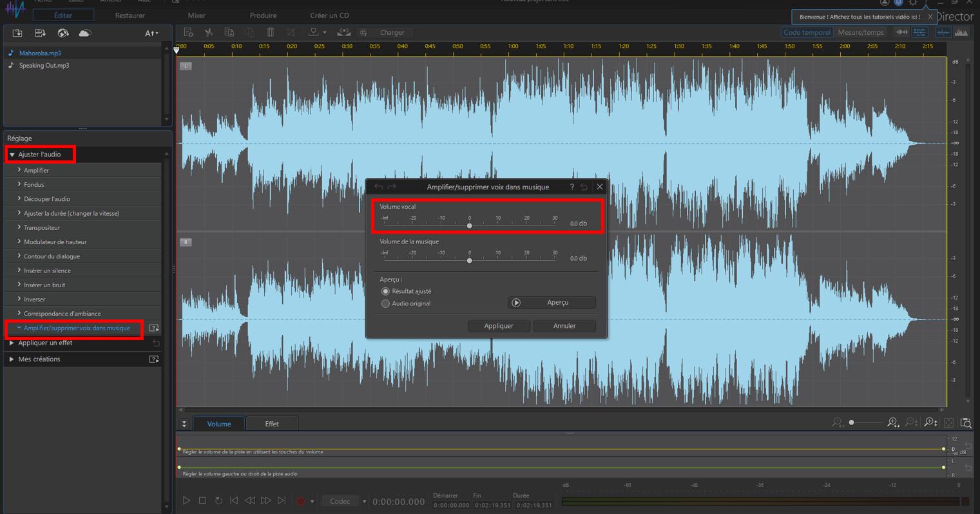This screenshot has height=514, width=980.
Task: Click the Annuler button
Action: click(x=564, y=326)
